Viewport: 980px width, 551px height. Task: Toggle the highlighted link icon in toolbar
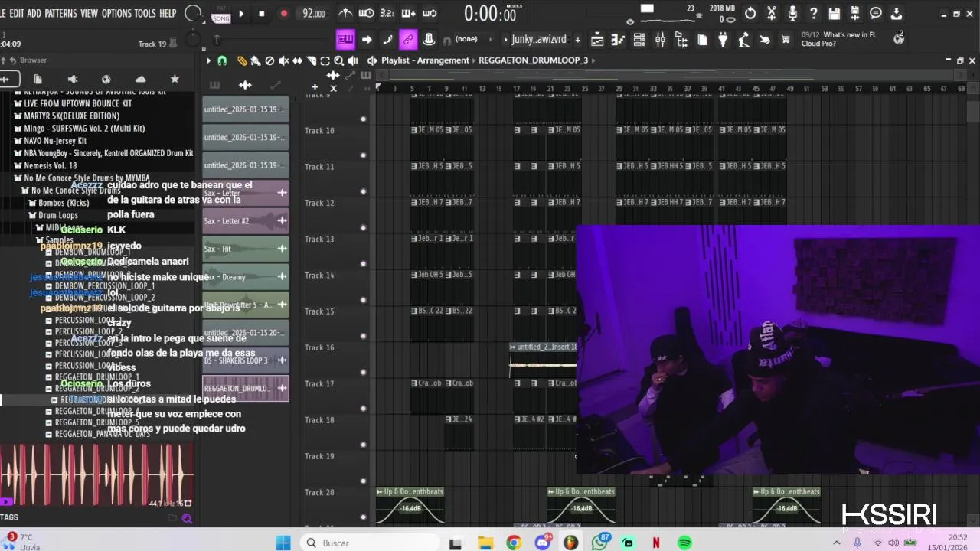point(408,40)
